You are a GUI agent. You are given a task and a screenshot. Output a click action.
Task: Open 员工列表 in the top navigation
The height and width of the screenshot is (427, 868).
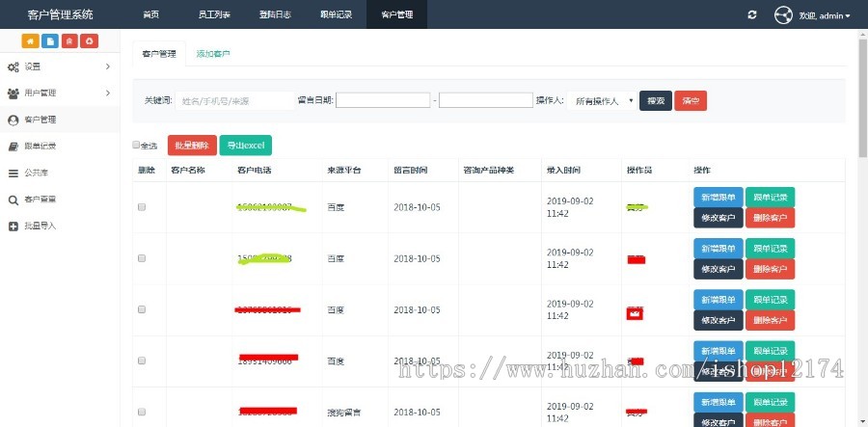pyautogui.click(x=214, y=14)
